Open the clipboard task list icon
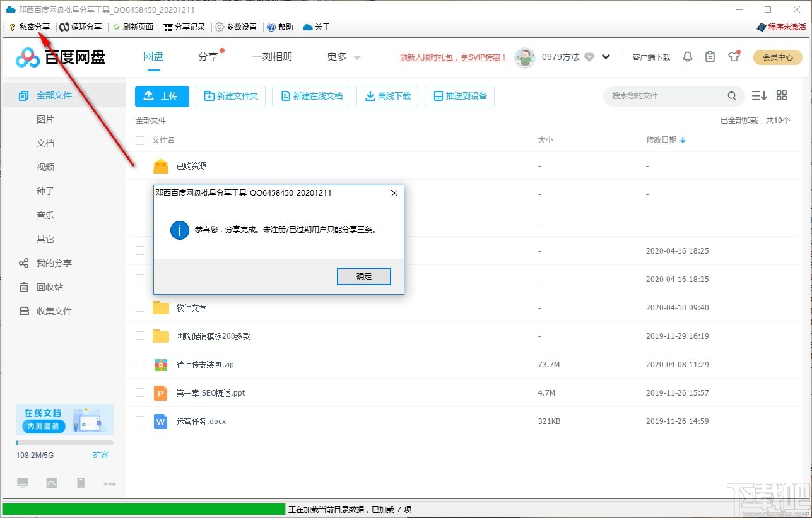The height and width of the screenshot is (518, 812). (x=710, y=57)
